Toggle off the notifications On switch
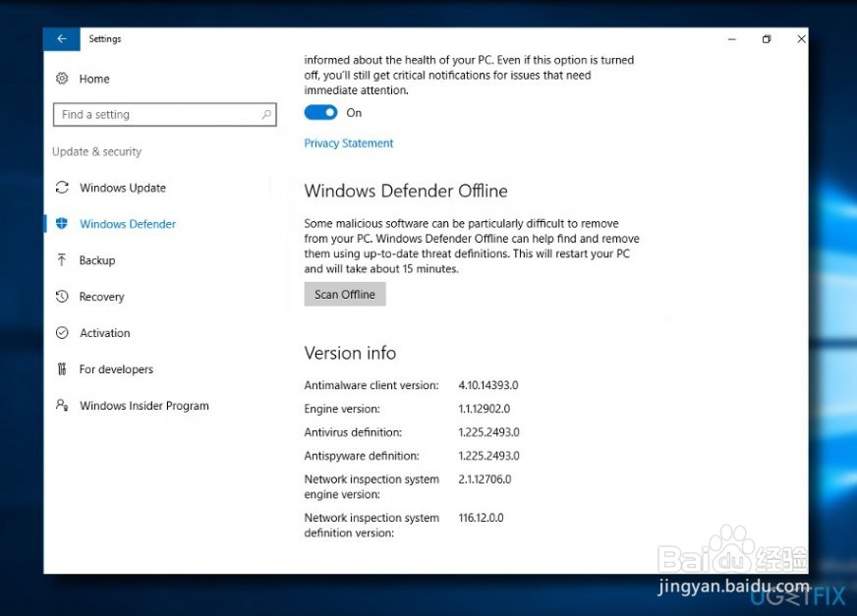Viewport: 857px width, 616px height. click(x=319, y=113)
